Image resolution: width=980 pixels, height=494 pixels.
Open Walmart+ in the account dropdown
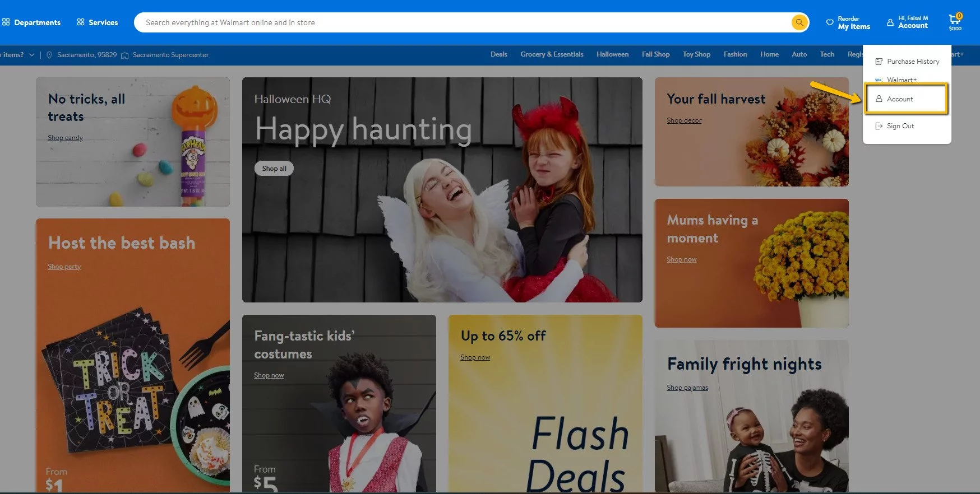point(902,80)
